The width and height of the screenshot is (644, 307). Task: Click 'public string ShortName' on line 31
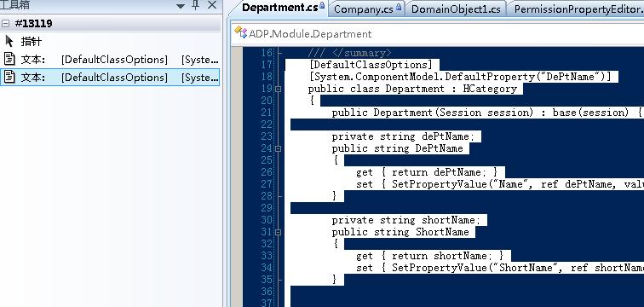pos(400,232)
